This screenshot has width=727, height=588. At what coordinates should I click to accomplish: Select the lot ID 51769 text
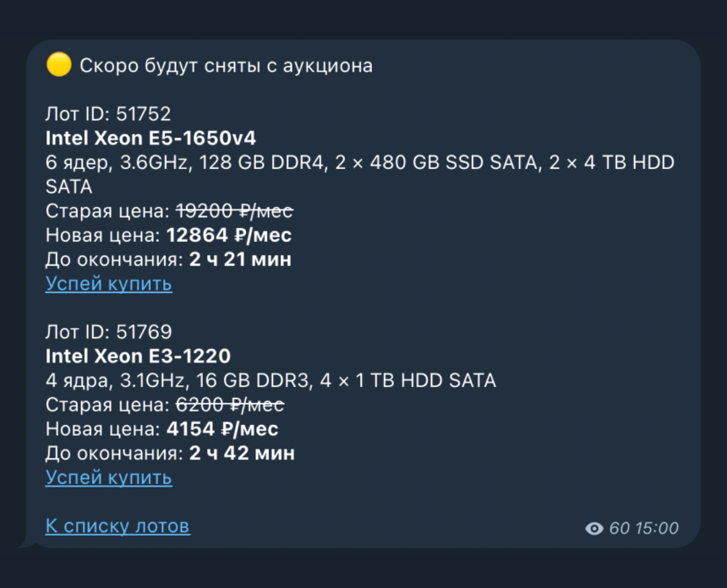pyautogui.click(x=99, y=332)
